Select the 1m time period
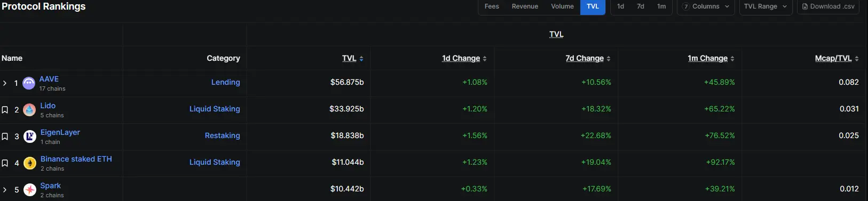Viewport: 868px width, 201px height. click(661, 6)
